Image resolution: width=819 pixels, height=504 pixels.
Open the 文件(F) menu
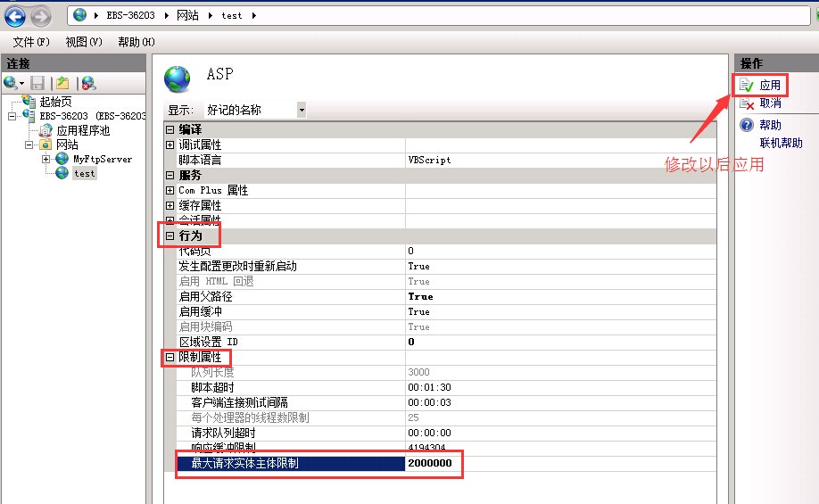pos(31,42)
